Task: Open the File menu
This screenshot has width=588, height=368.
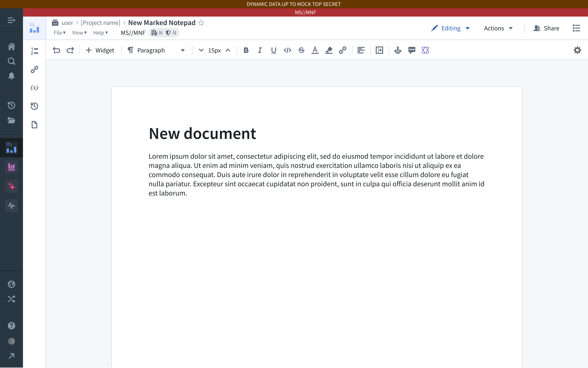Action: point(59,33)
